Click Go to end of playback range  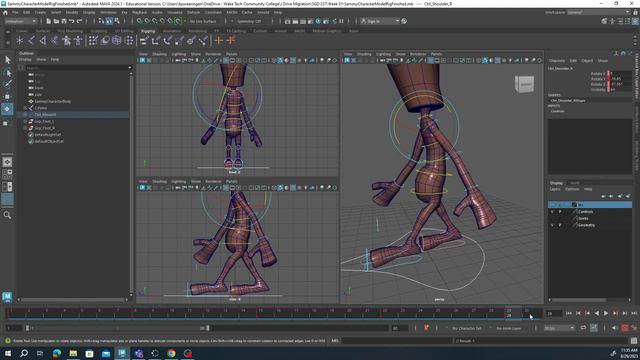(633, 313)
